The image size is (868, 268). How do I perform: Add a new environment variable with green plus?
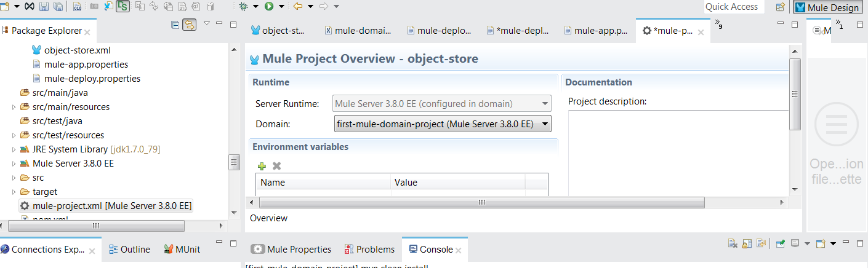click(x=262, y=166)
